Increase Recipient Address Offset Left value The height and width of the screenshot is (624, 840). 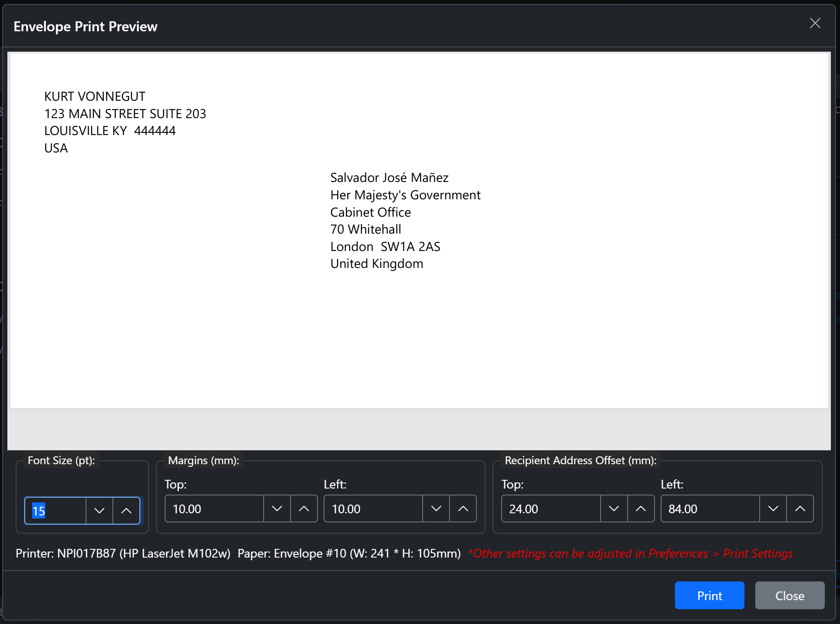pyautogui.click(x=800, y=508)
